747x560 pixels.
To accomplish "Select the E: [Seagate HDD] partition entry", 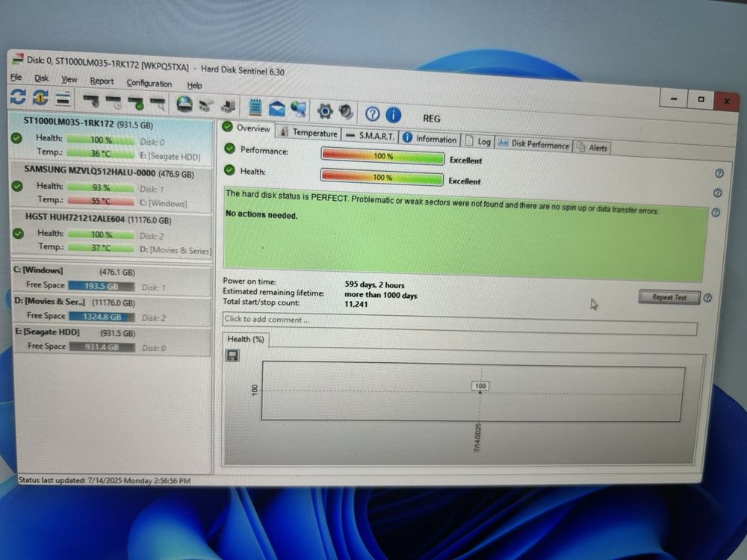I will 113,340.
